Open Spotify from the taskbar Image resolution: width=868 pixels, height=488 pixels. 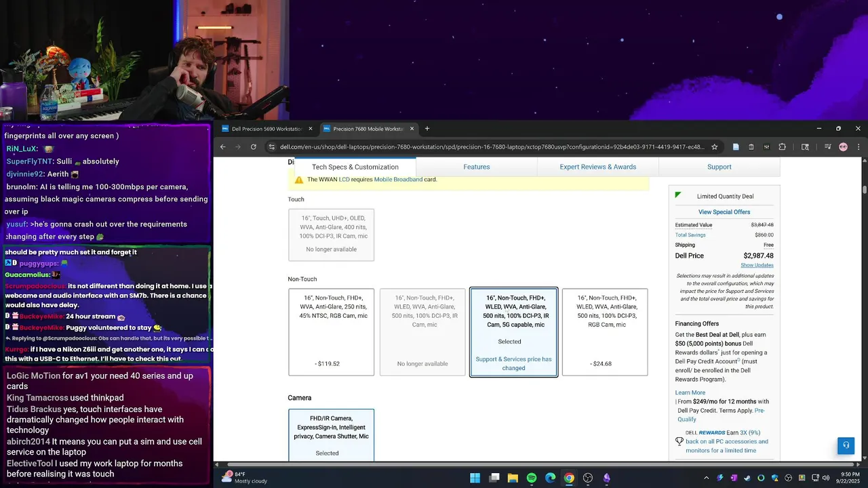tap(532, 478)
